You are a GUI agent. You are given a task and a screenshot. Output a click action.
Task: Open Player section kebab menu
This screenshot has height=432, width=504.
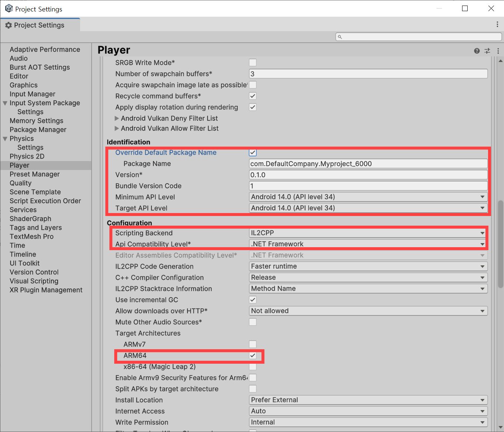click(498, 51)
